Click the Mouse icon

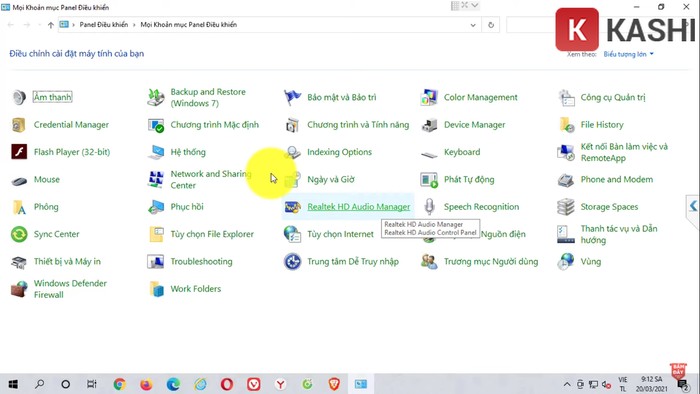pyautogui.click(x=19, y=181)
